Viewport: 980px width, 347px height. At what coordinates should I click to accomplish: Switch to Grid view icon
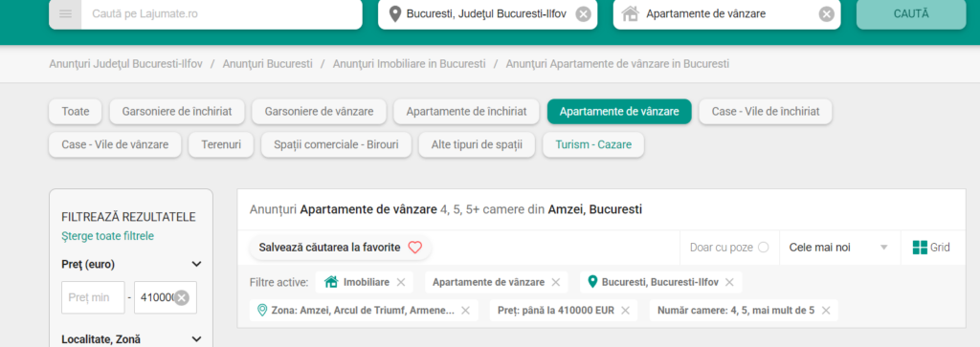[920, 248]
